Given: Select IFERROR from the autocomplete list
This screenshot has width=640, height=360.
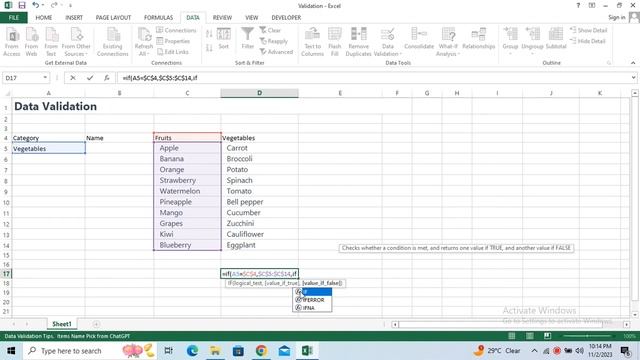Looking at the screenshot, I should coord(313,300).
